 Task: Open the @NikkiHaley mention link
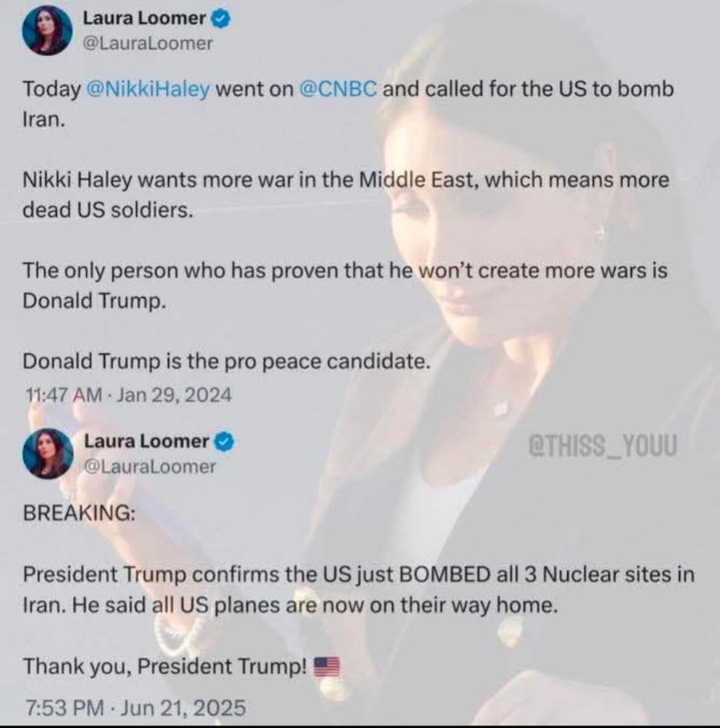[x=148, y=89]
